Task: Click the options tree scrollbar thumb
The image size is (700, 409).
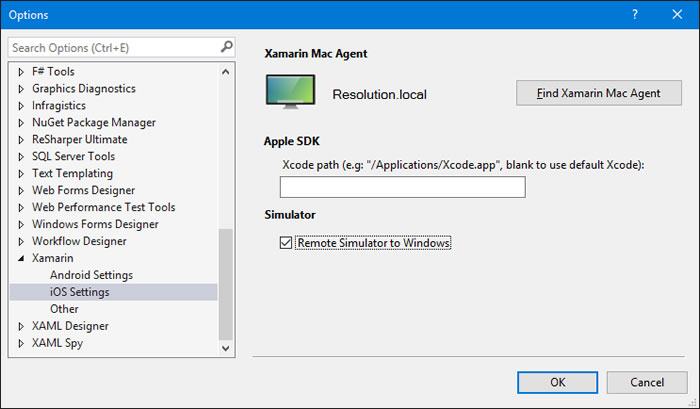Action: pos(225,284)
